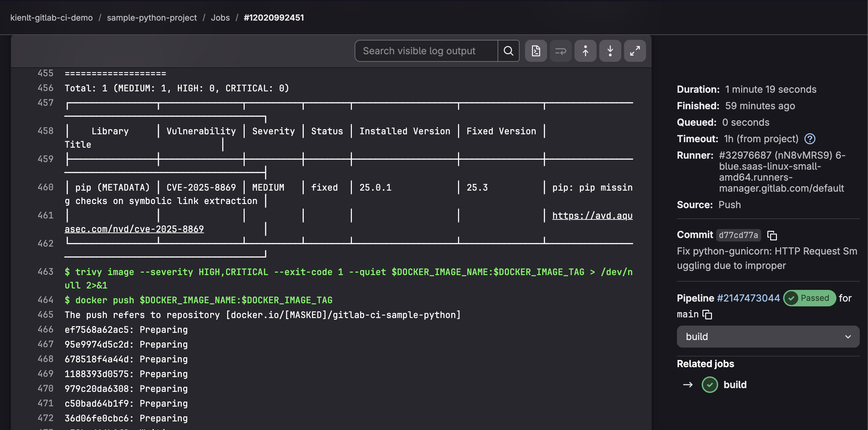The width and height of the screenshot is (868, 430).
Task: Copy commit SHA d77cd77a
Action: click(772, 235)
